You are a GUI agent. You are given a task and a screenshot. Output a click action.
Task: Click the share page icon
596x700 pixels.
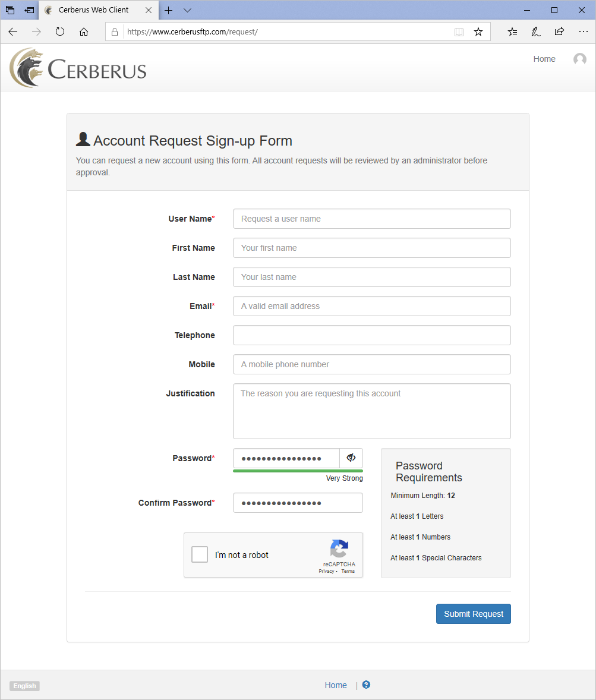point(559,31)
